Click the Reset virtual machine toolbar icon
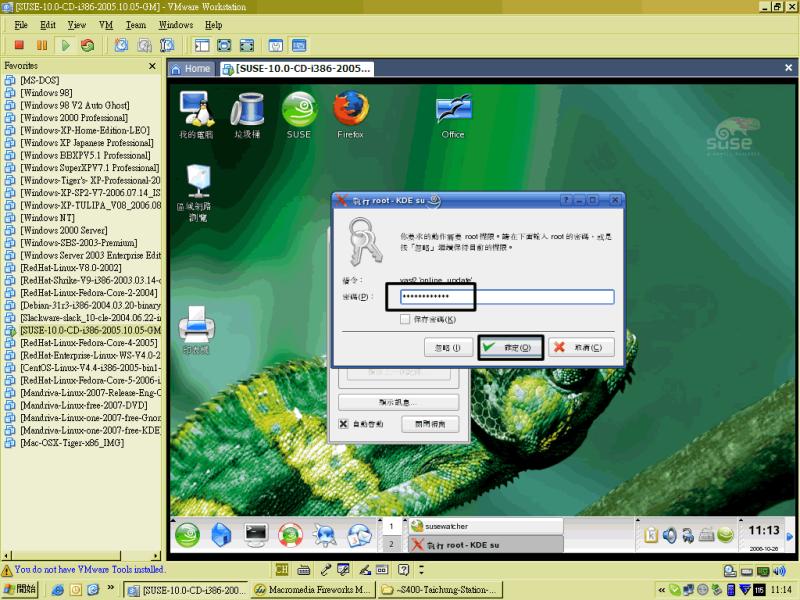 88,45
